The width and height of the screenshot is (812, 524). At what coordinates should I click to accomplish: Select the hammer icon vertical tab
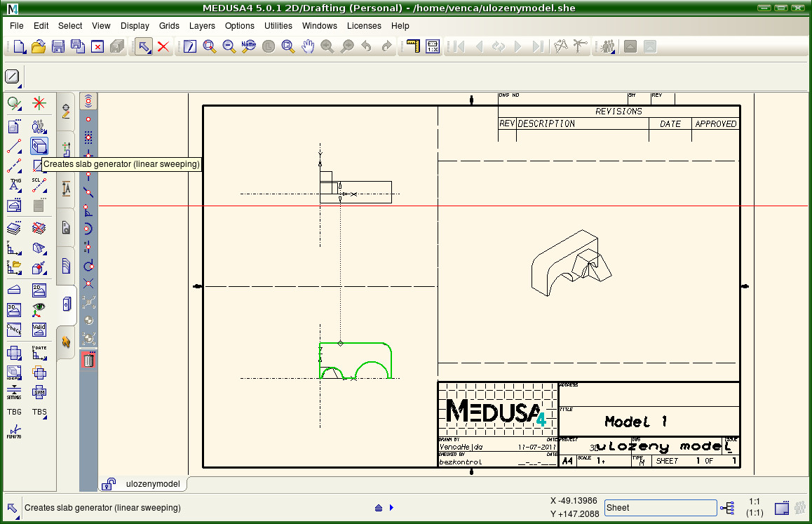(67, 342)
